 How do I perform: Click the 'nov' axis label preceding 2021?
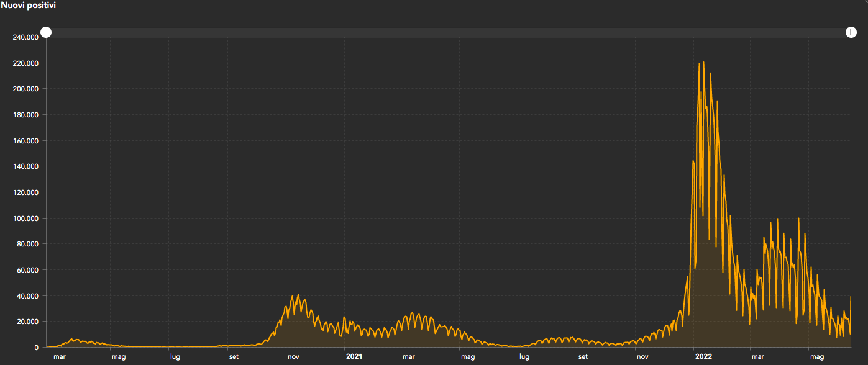click(293, 357)
